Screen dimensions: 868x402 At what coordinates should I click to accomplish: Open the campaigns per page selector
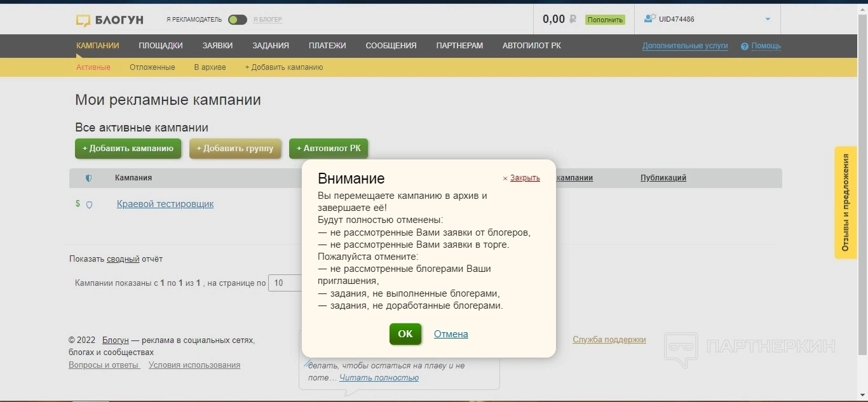coord(285,283)
